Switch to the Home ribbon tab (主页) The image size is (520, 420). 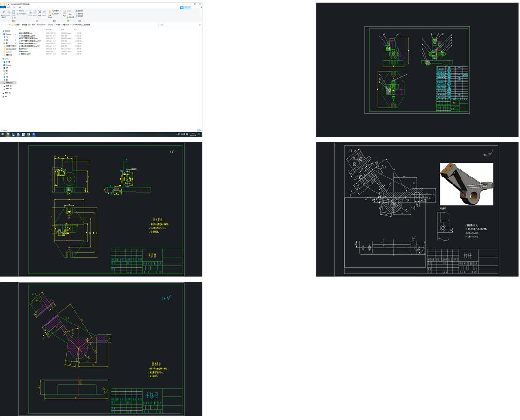tap(8, 7)
